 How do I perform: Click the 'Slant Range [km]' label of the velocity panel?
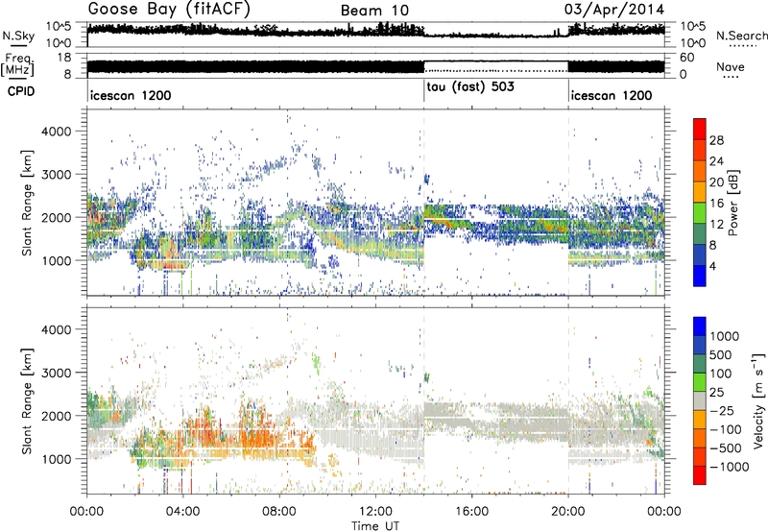27,400
